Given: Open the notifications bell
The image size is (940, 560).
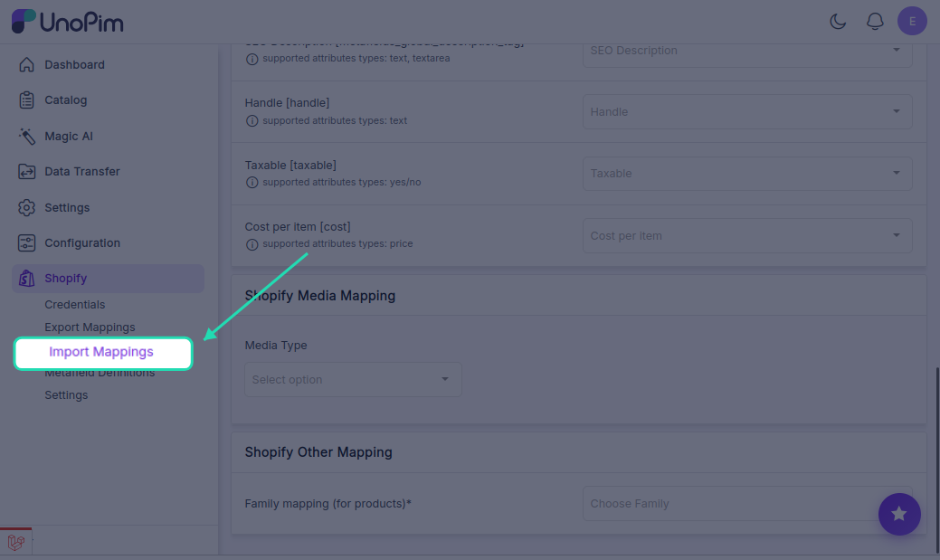Looking at the screenshot, I should [875, 22].
